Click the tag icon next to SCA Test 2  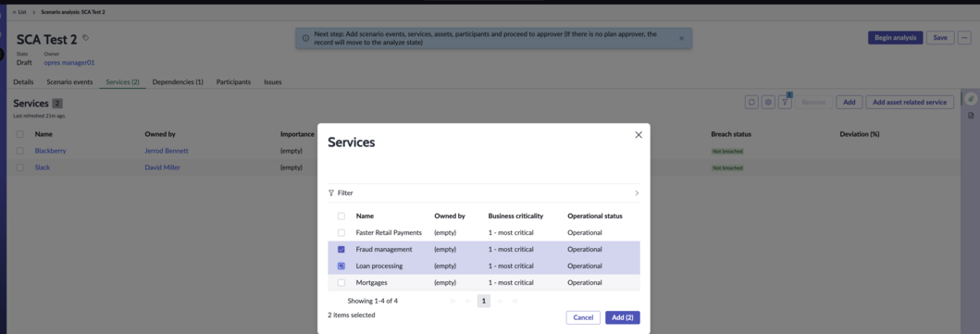pos(86,38)
